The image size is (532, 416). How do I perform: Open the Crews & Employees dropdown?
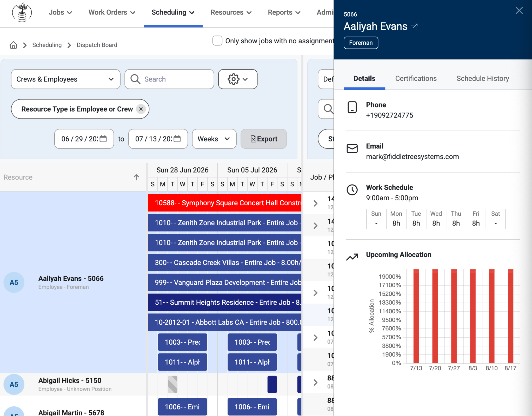tap(66, 79)
